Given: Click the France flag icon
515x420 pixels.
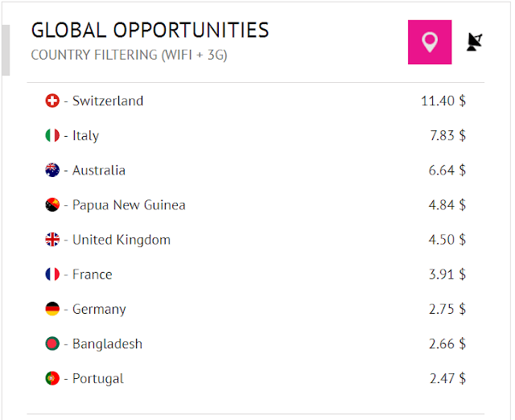Looking at the screenshot, I should (x=52, y=274).
